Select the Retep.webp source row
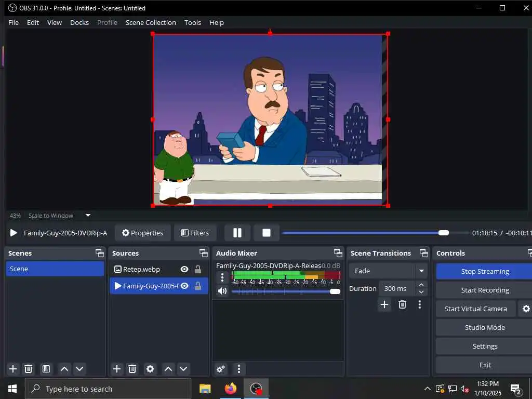 159,269
